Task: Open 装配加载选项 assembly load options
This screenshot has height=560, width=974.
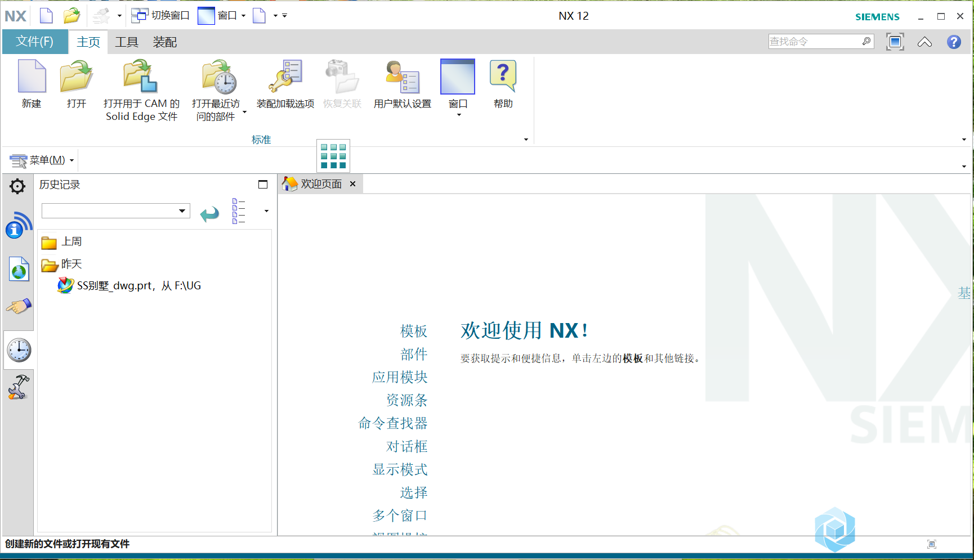Action: coord(285,84)
